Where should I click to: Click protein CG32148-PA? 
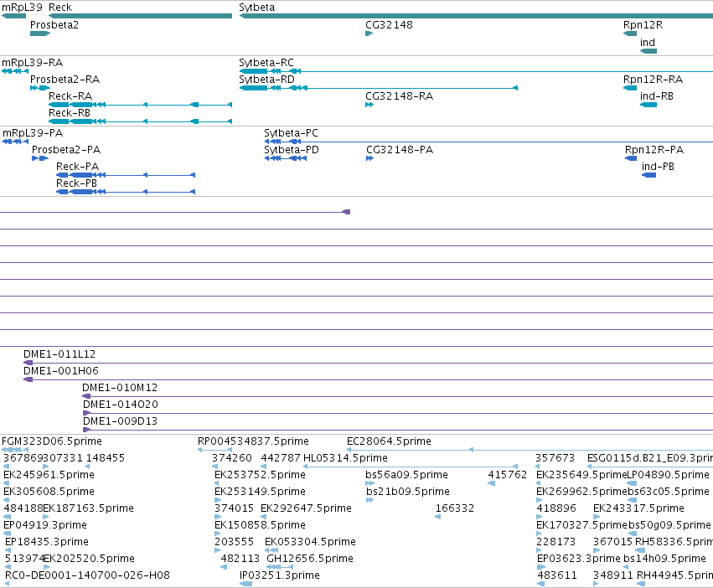pos(400,150)
